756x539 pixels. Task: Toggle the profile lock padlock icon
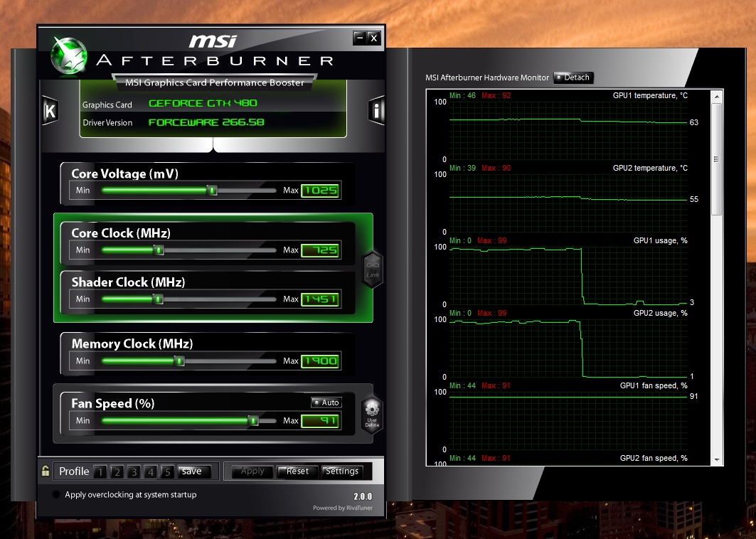[x=46, y=471]
